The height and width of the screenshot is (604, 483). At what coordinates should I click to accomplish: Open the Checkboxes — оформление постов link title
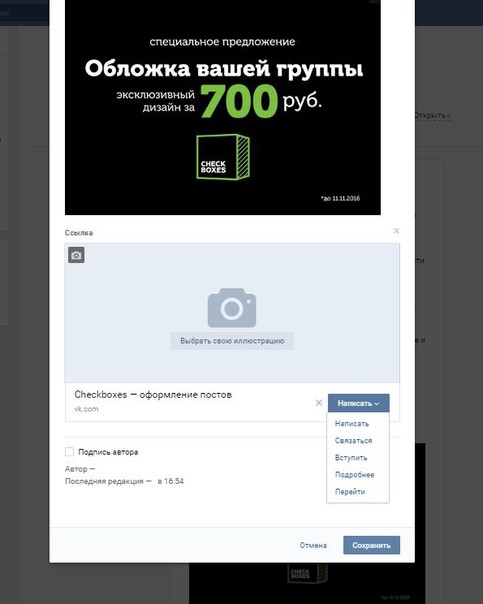pyautogui.click(x=153, y=394)
